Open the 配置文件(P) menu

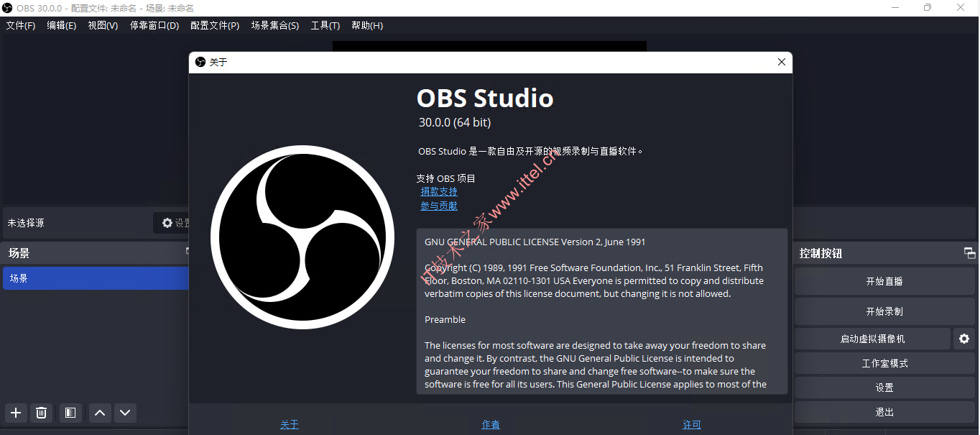coord(215,26)
